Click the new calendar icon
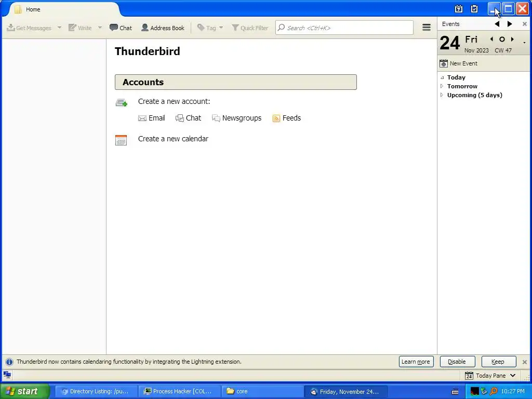532x399 pixels. coord(121,140)
